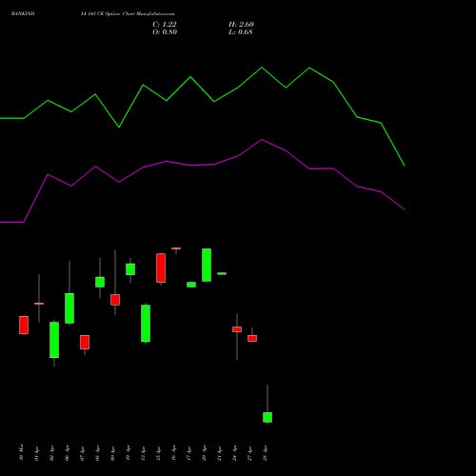The width and height of the screenshot is (476, 476).
Task: Select the 28 Apr date label
Action: pos(265,453)
